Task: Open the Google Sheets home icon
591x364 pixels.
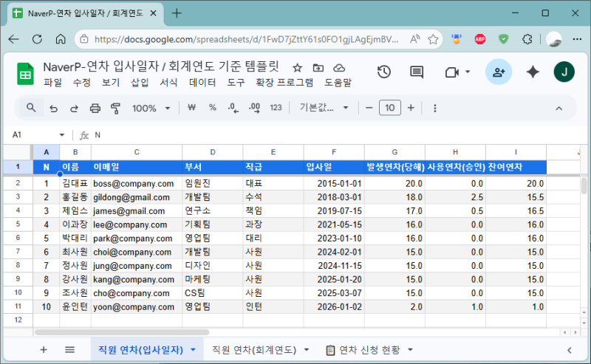Action: (25, 74)
